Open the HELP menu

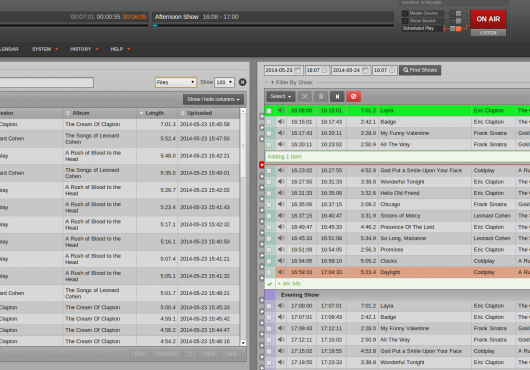point(120,49)
